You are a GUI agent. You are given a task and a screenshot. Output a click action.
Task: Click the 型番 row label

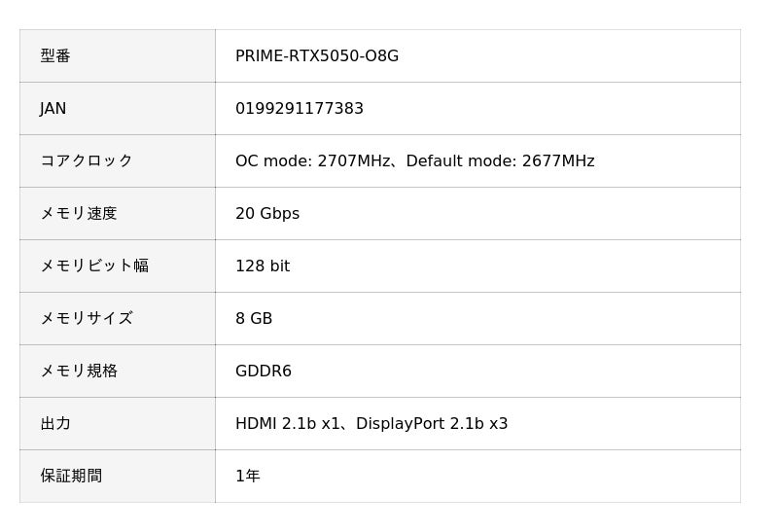tap(55, 56)
